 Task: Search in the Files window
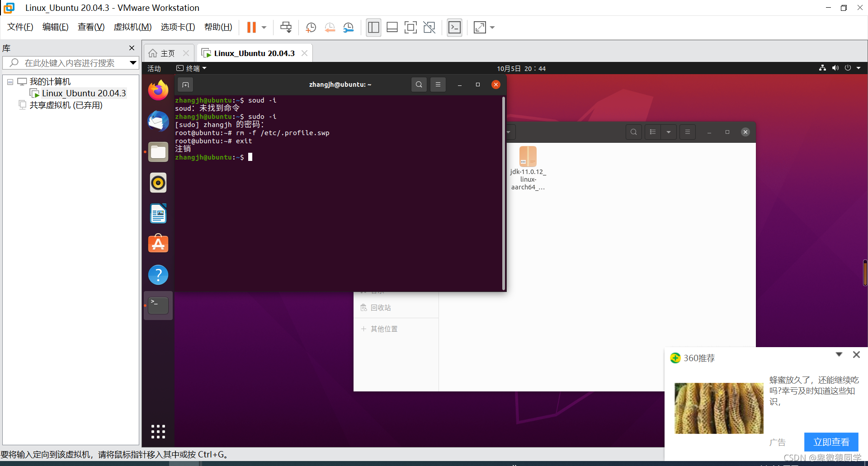[634, 132]
